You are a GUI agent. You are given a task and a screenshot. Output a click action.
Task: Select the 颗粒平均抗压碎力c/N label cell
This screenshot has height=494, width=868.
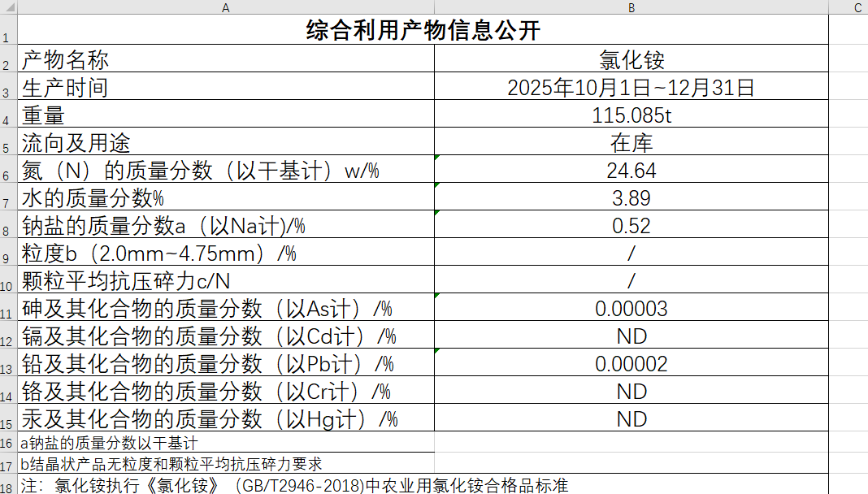226,281
